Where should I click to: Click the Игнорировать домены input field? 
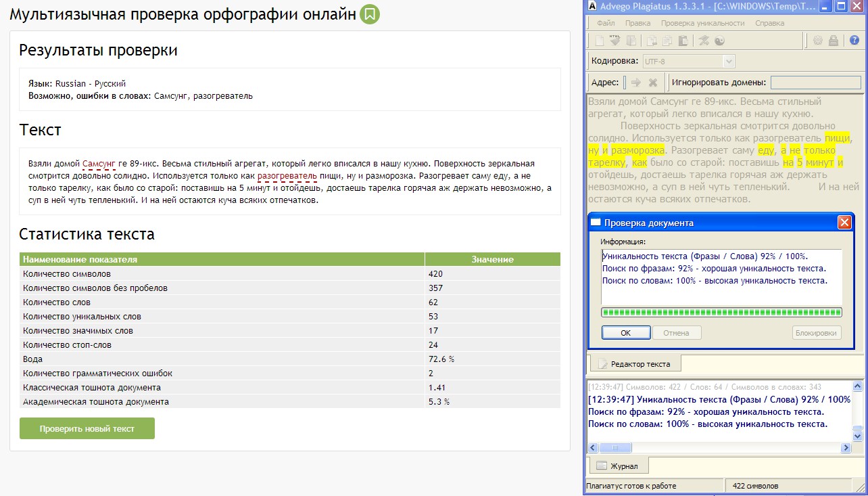[x=816, y=83]
